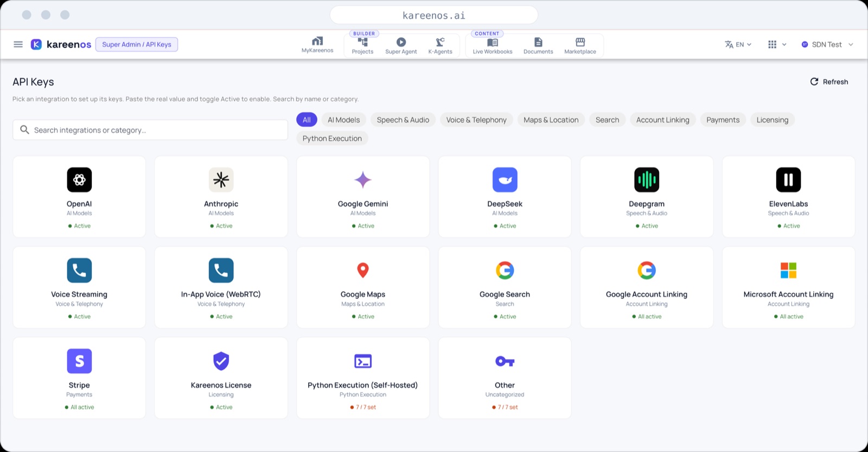Click the Refresh button
Image resolution: width=868 pixels, height=452 pixels.
pos(829,82)
